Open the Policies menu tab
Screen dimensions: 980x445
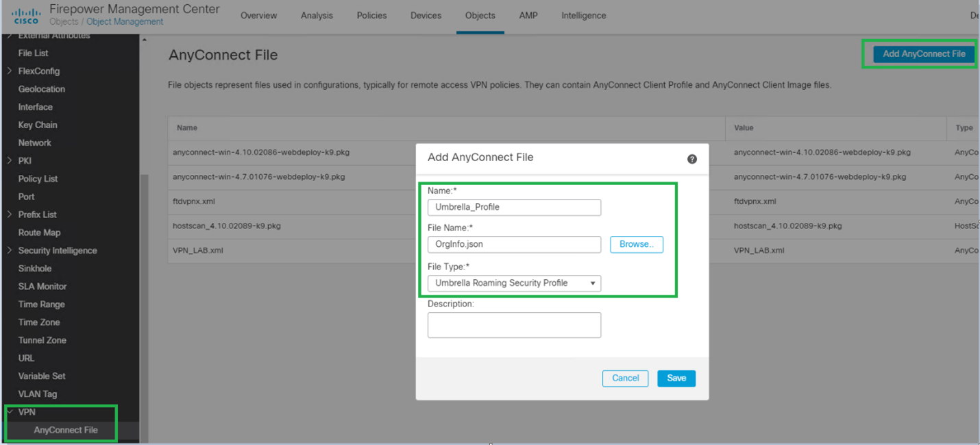click(371, 15)
